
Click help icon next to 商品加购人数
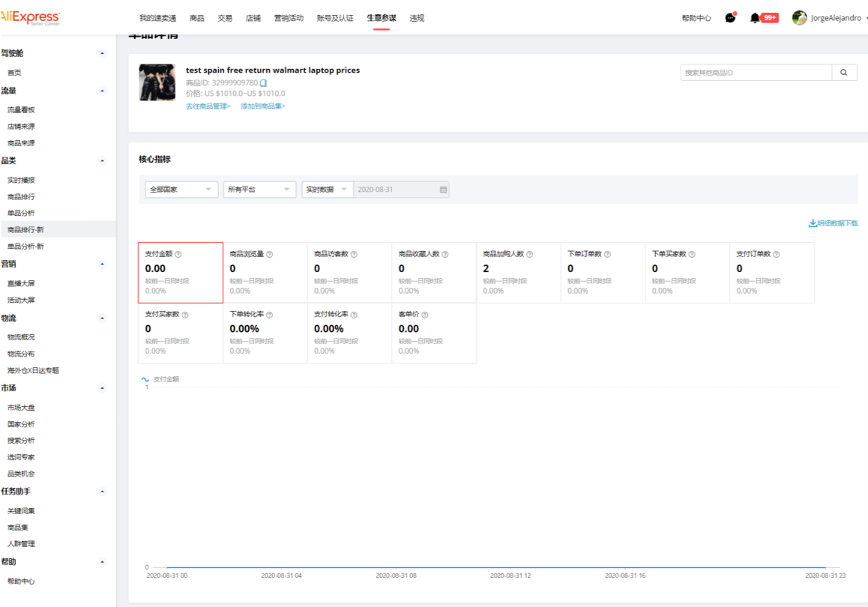tap(530, 255)
